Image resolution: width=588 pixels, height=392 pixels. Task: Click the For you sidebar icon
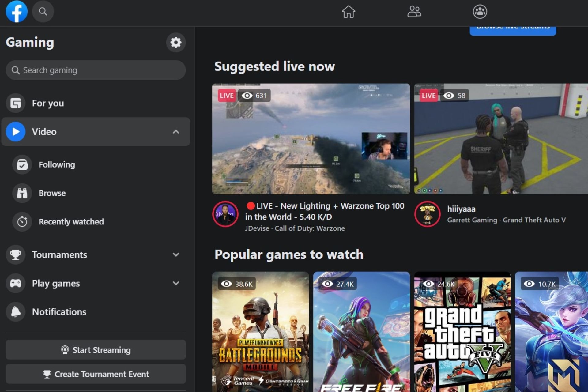coord(16,103)
